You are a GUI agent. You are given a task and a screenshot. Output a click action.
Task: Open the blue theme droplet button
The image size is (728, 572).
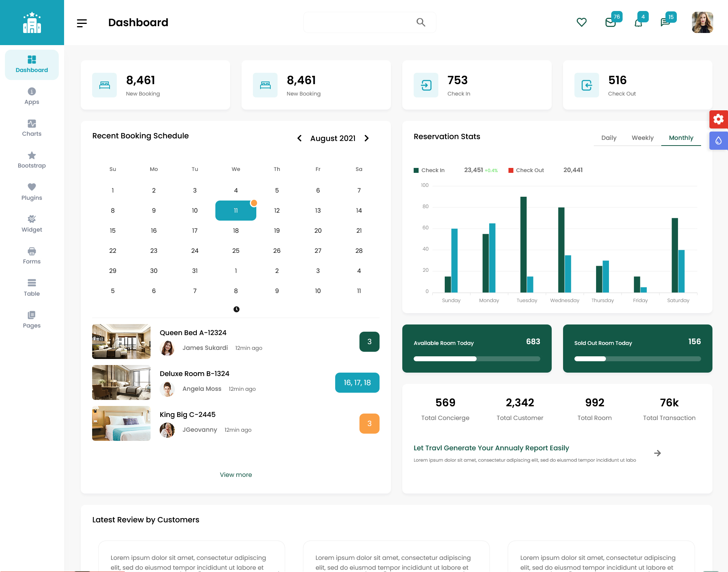[x=718, y=141]
